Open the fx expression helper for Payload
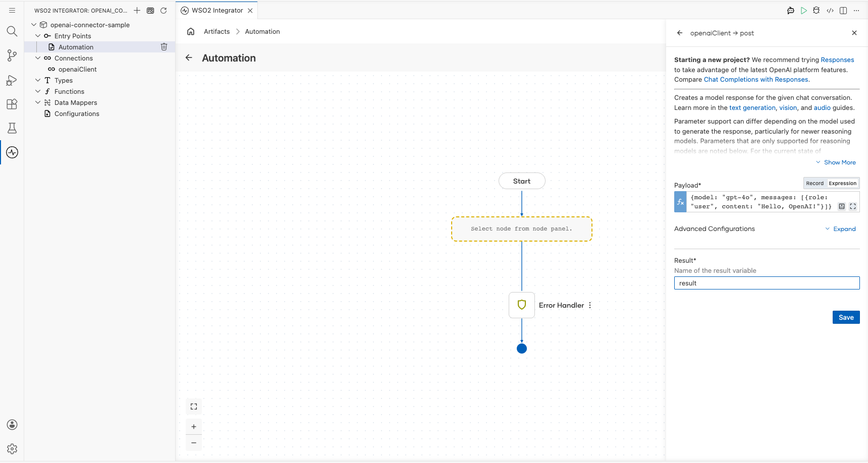This screenshot has width=868, height=463. pos(680,202)
